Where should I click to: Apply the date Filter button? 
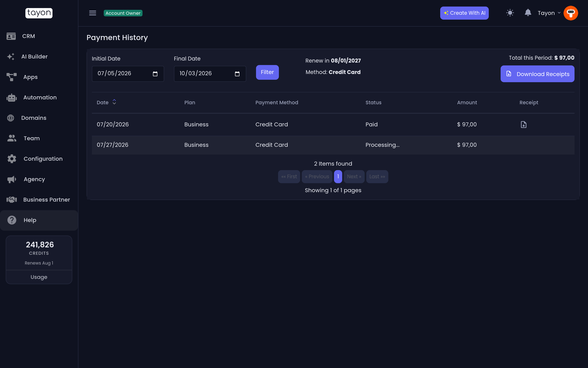point(267,72)
